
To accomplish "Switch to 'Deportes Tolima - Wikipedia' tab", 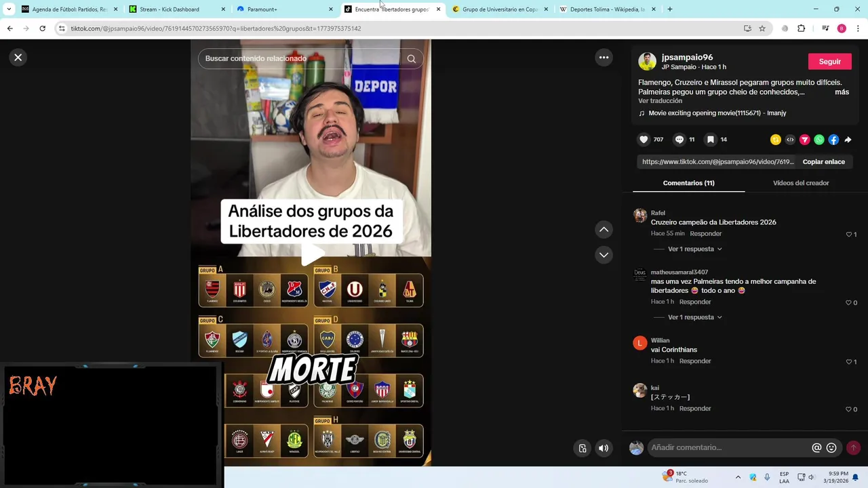I will pos(607,9).
